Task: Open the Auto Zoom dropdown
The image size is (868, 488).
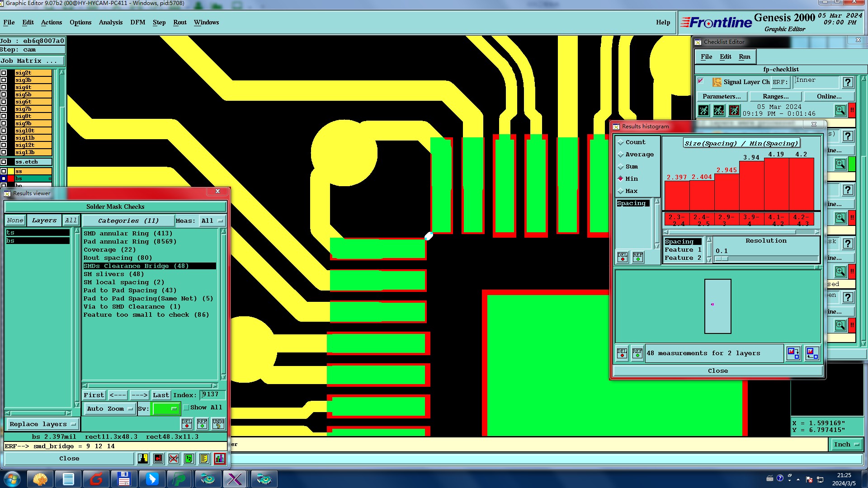Action: pos(110,408)
